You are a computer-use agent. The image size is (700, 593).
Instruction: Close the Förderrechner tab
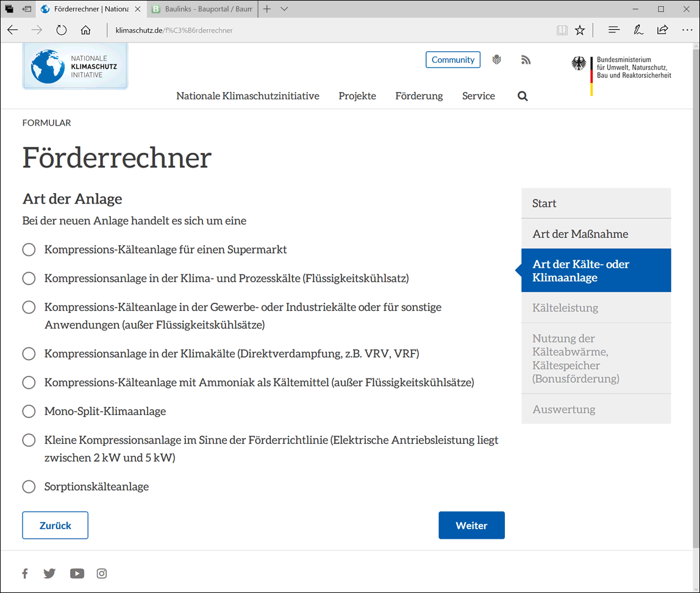(138, 9)
